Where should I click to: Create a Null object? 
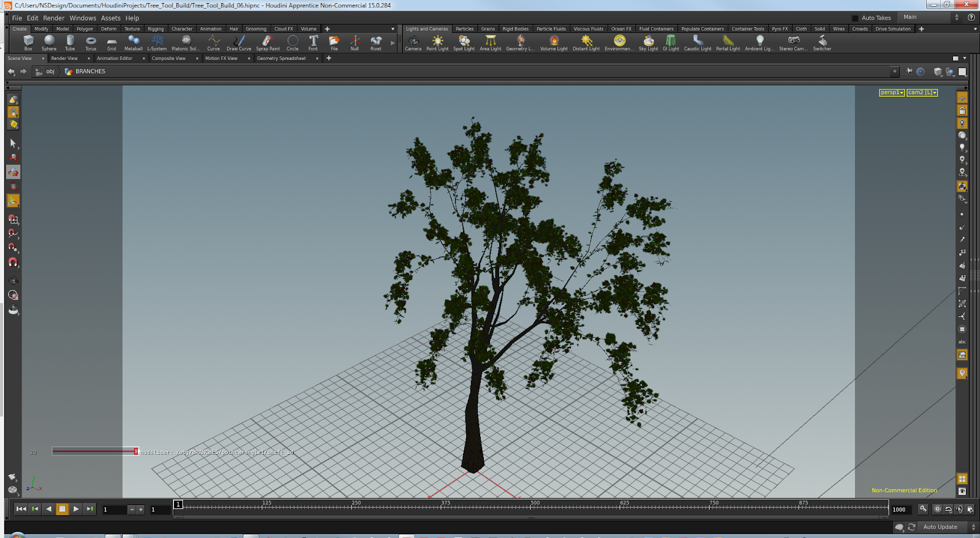pyautogui.click(x=355, y=43)
